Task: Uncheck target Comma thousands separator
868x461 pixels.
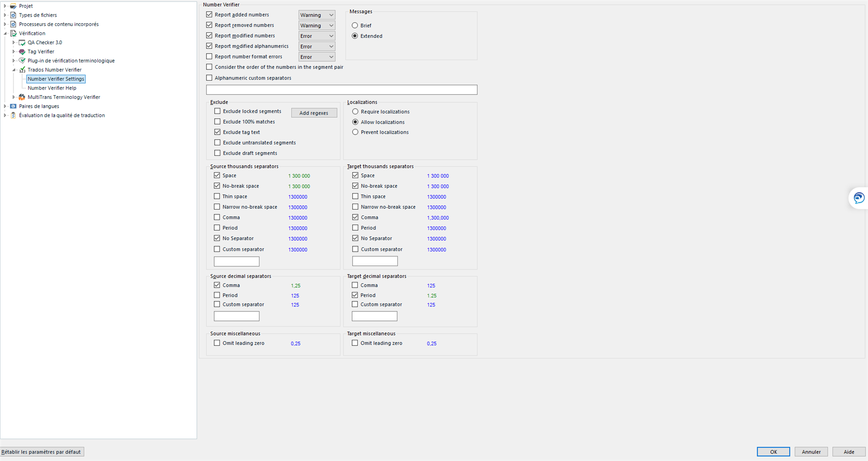Action: click(x=355, y=217)
